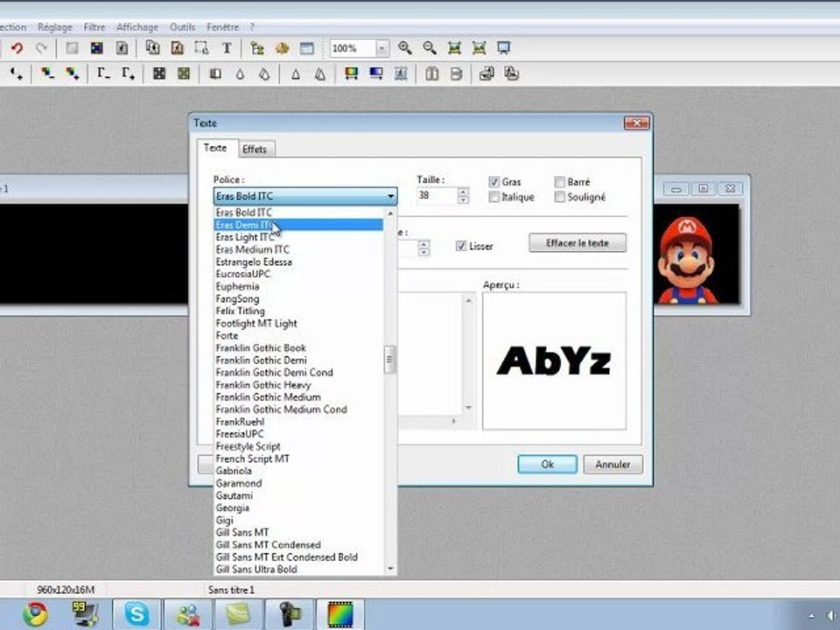Open the Filtre menu
Image resolution: width=840 pixels, height=630 pixels.
94,27
